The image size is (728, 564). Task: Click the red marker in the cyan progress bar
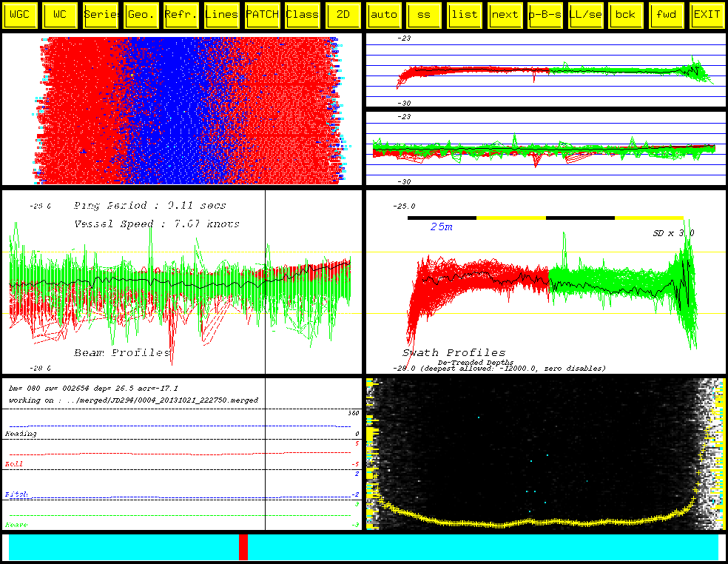243,547
